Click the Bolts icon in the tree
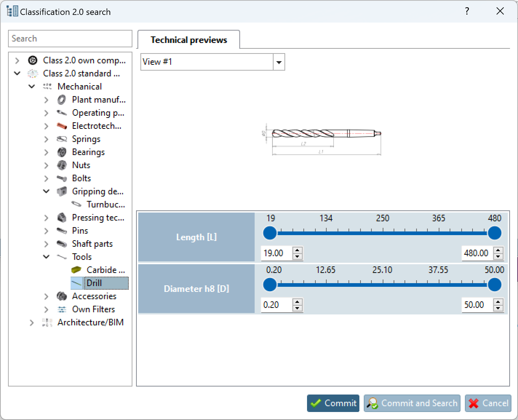 (62, 178)
